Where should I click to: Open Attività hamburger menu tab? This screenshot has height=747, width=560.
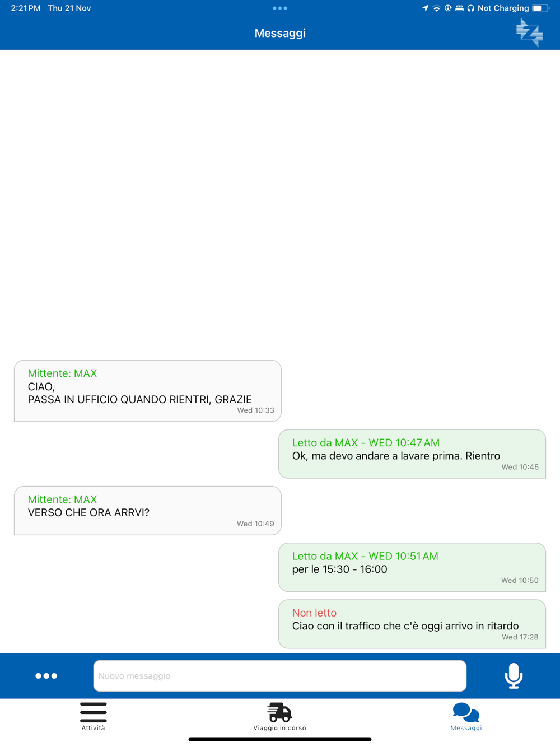coord(93,716)
